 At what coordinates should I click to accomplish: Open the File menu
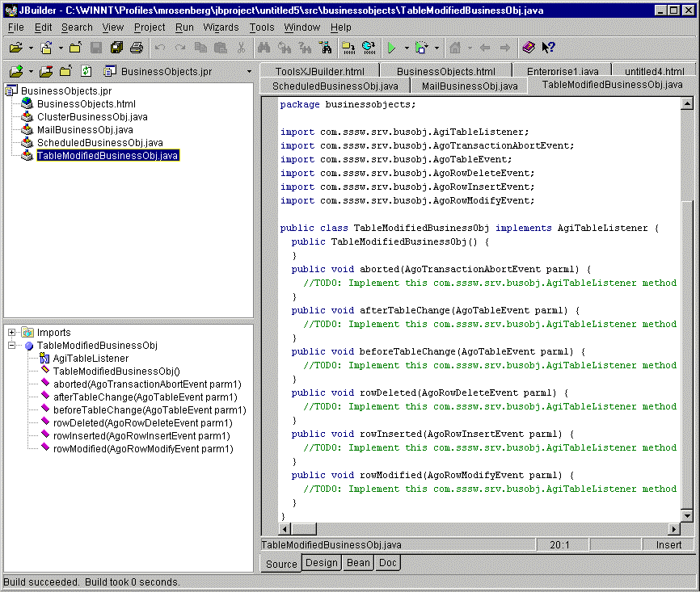point(16,27)
